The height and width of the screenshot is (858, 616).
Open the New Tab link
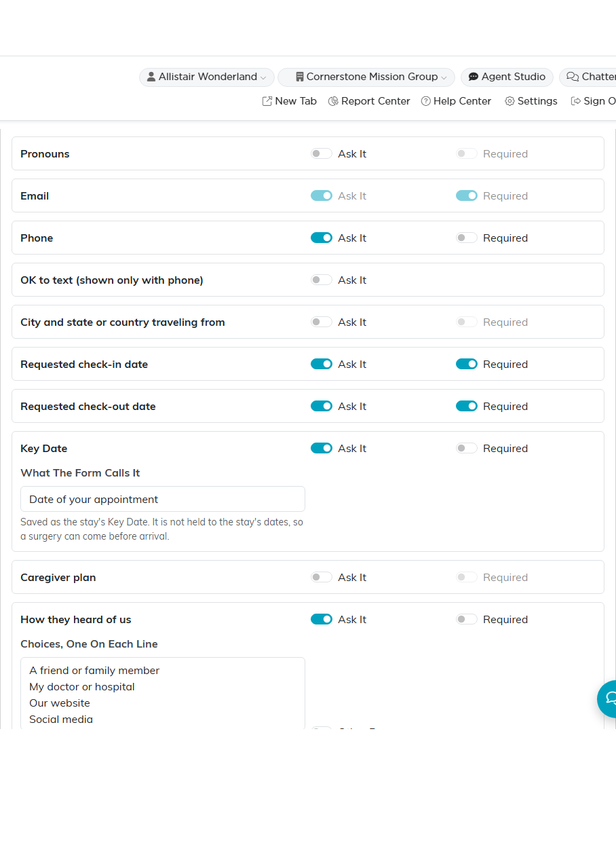[x=290, y=101]
